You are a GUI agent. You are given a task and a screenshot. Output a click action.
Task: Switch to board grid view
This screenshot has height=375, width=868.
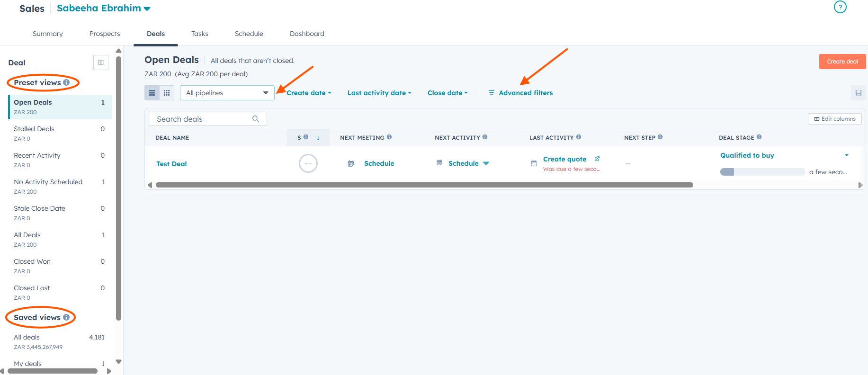pyautogui.click(x=167, y=93)
